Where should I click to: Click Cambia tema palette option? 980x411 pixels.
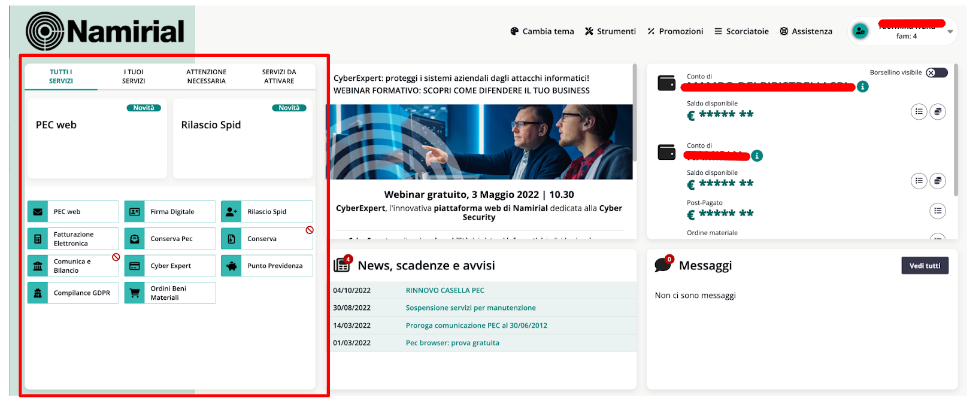pyautogui.click(x=541, y=31)
